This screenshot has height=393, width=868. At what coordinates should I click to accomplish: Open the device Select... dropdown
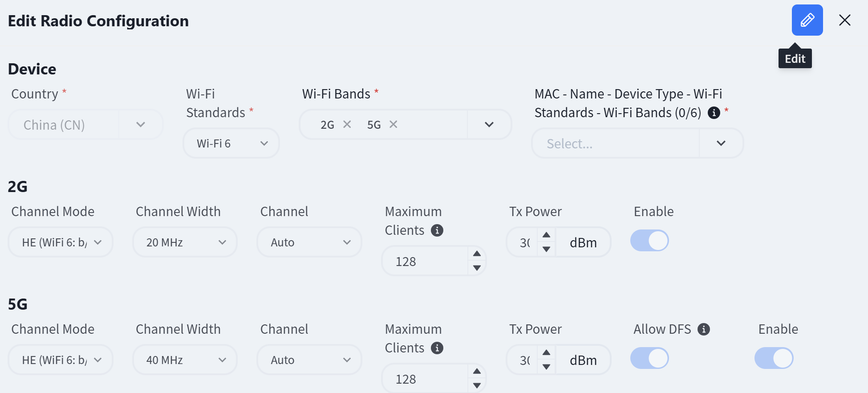(x=637, y=143)
